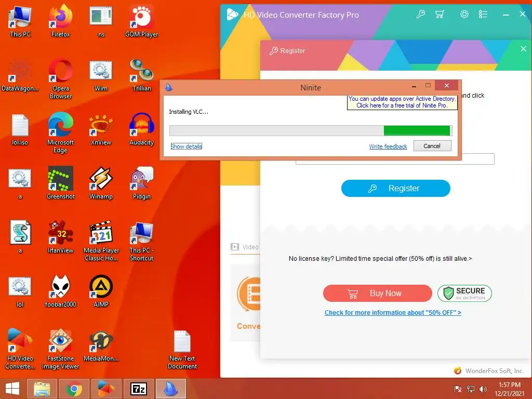Image resolution: width=532 pixels, height=399 pixels.
Task: Open the Wim file icon
Action: pyautogui.click(x=101, y=75)
